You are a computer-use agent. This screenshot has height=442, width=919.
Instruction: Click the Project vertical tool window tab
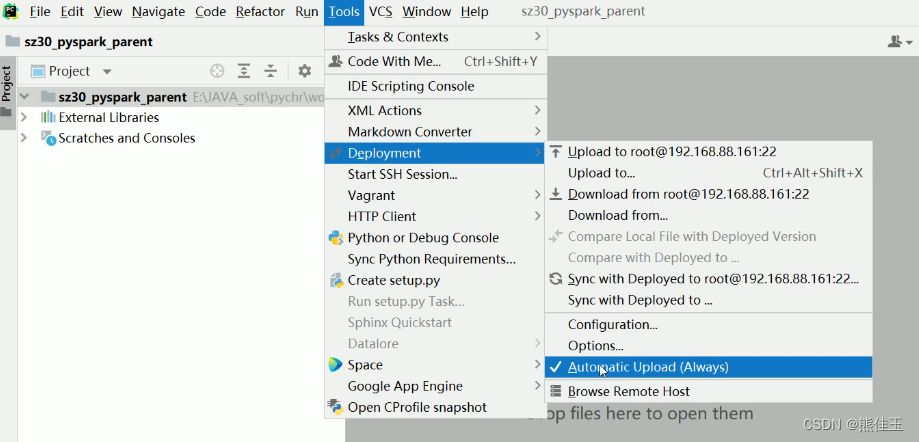(x=6, y=83)
